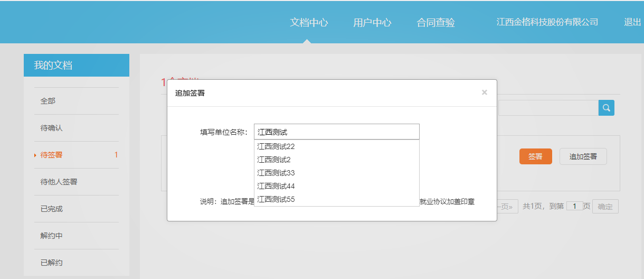Viewport: 644px width, 279px height.
Task: Click the page number input box
Action: click(x=574, y=206)
